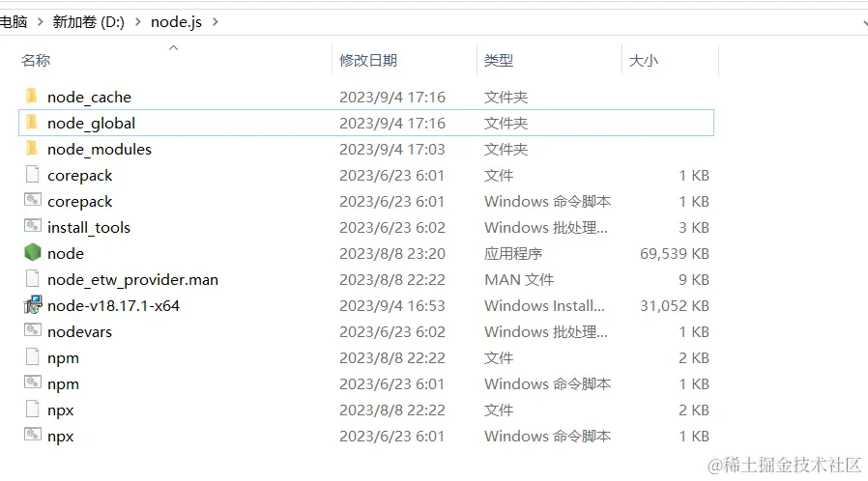This screenshot has height=481, width=868.
Task: Select the name of the corepack Windows 命令脚本 entry
Action: pyautogui.click(x=79, y=202)
